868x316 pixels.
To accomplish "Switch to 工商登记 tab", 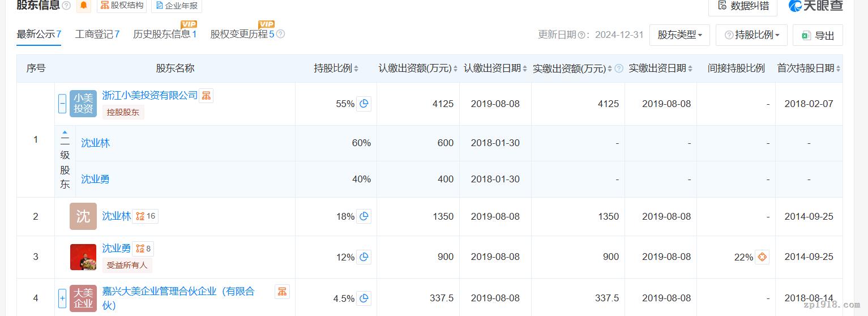I will tap(97, 35).
